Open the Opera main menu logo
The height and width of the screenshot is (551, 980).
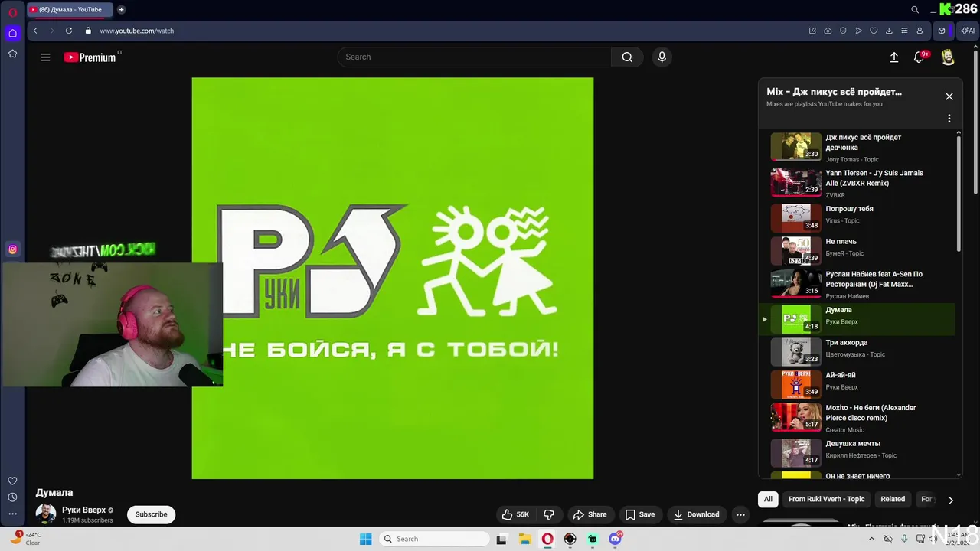click(x=12, y=12)
